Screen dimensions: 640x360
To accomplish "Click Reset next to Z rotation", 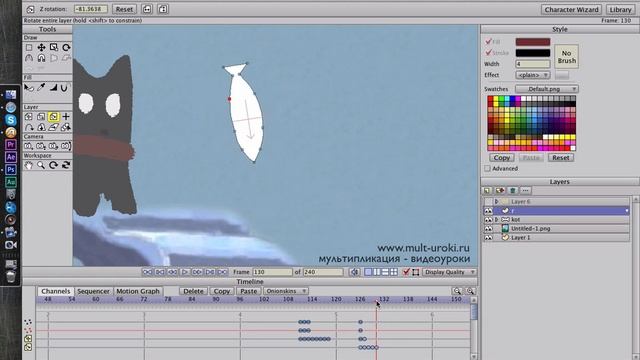I will click(x=124, y=9).
